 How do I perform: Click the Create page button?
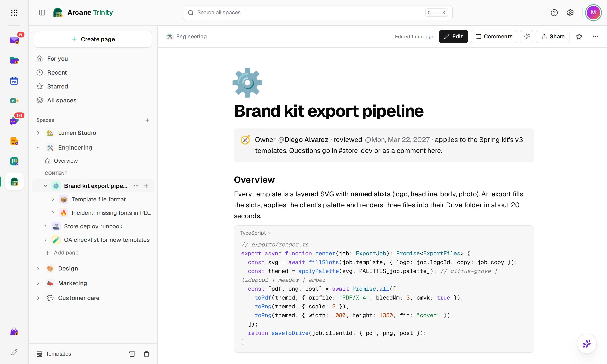click(x=93, y=39)
